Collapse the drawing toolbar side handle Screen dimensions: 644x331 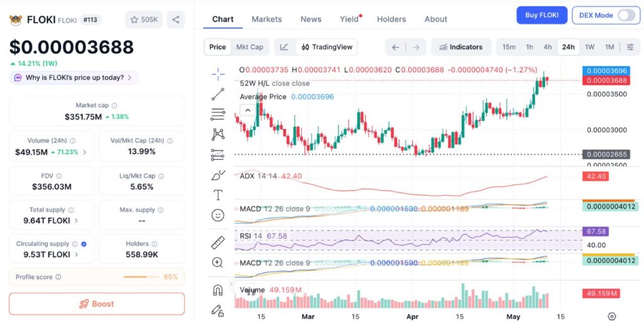tap(231, 284)
